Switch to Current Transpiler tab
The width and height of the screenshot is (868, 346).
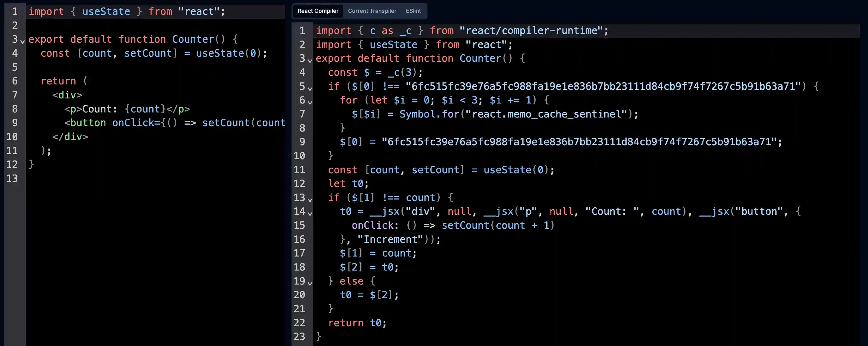[x=372, y=10]
